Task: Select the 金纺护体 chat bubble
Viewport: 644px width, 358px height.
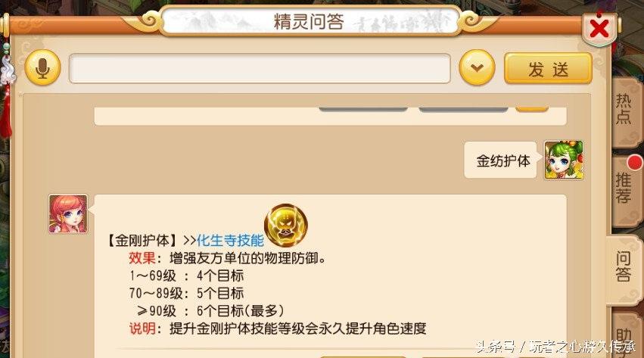Action: (x=501, y=160)
